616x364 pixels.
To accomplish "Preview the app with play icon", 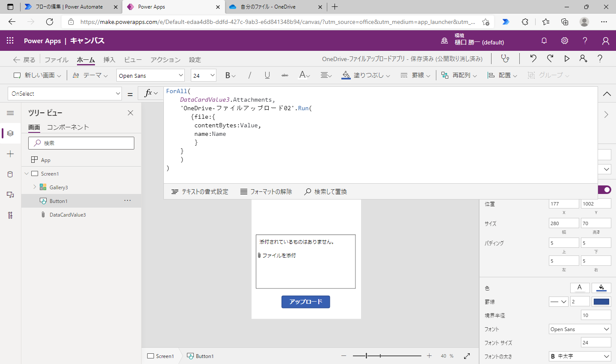I will pyautogui.click(x=567, y=59).
